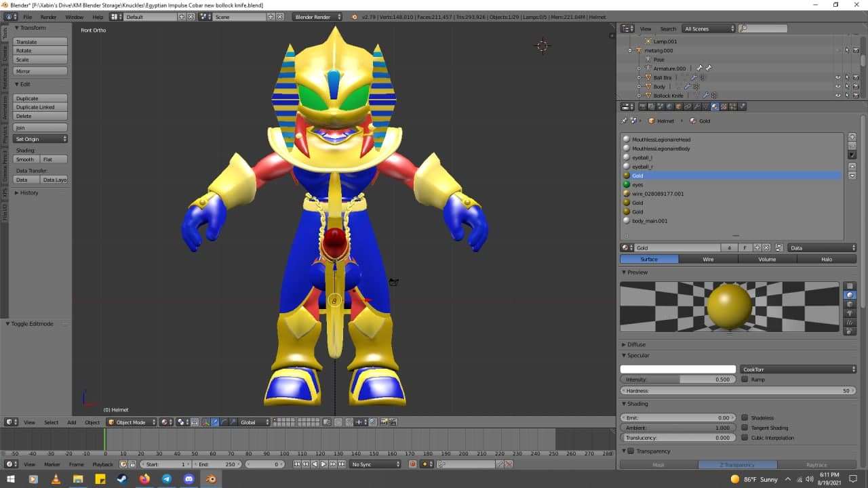
Task: Toggle the 3D manipulator widget icon
Action: tap(206, 422)
